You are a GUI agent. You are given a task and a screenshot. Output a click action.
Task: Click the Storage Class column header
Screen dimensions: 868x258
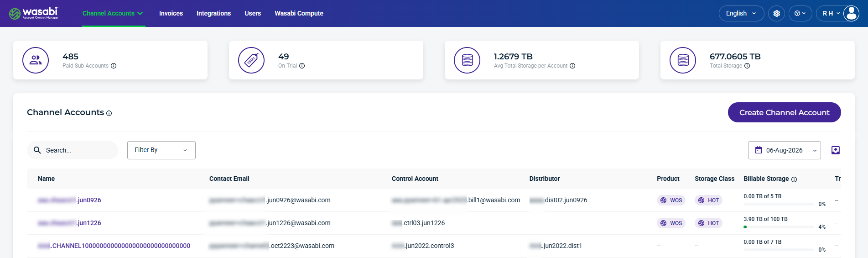point(714,179)
